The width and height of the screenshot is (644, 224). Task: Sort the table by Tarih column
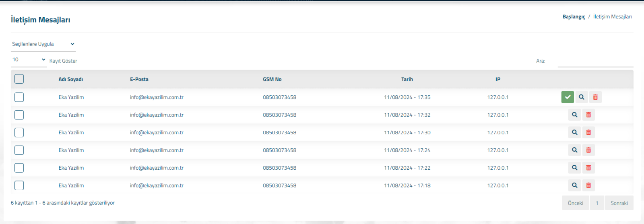(x=407, y=79)
